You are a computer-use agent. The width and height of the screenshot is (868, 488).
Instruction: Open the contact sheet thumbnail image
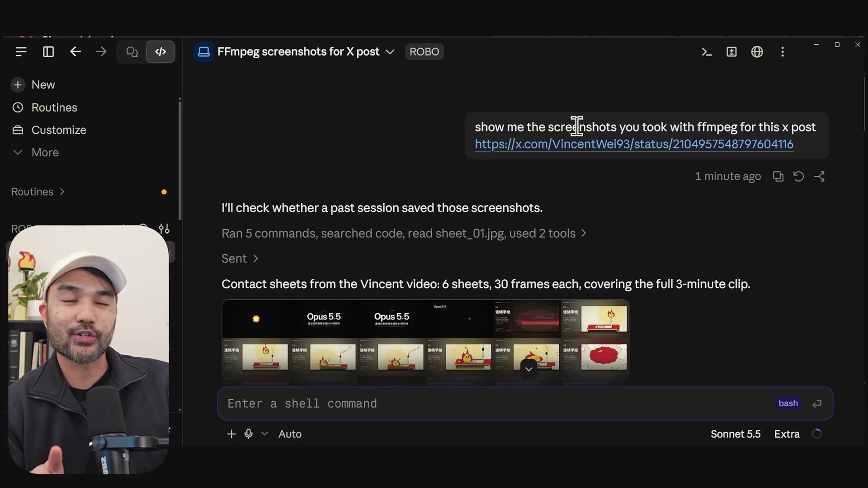click(425, 342)
